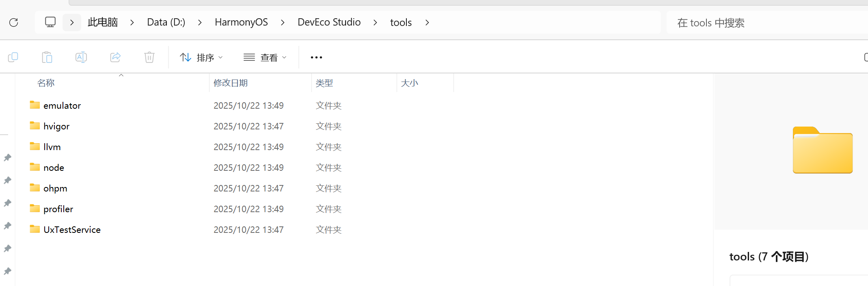Open the 查看 view options dropdown
Screen dimensions: 868x286
[265, 57]
